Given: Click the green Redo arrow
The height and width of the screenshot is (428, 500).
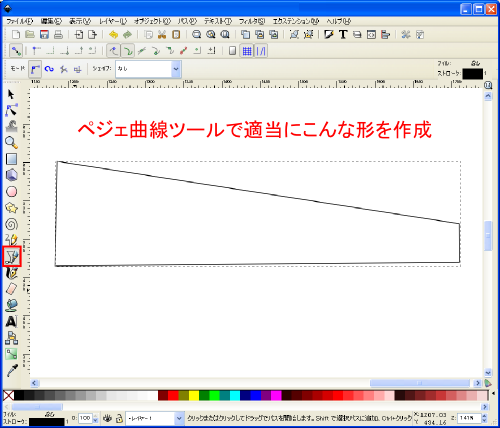Looking at the screenshot, I should 127,34.
